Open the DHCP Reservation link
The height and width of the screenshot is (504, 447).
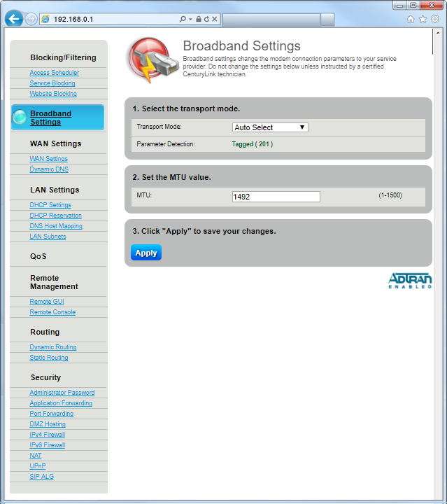pyautogui.click(x=55, y=216)
